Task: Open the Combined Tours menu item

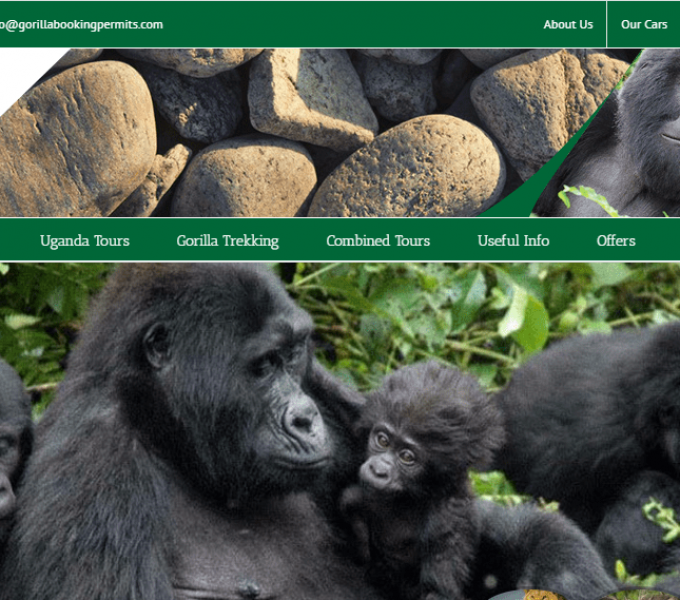Action: 378,240
